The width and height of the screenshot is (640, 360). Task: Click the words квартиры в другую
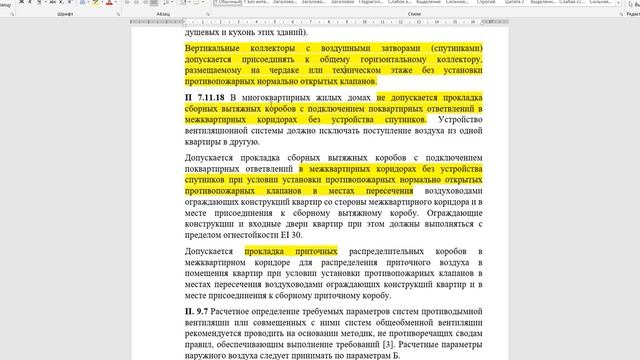pyautogui.click(x=222, y=142)
